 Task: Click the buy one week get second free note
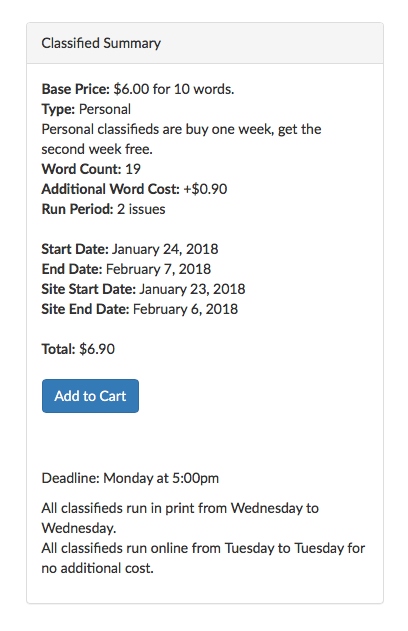[x=181, y=139]
